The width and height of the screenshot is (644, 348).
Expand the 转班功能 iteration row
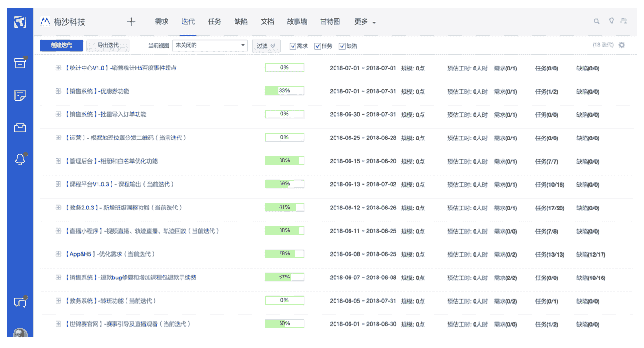point(58,301)
